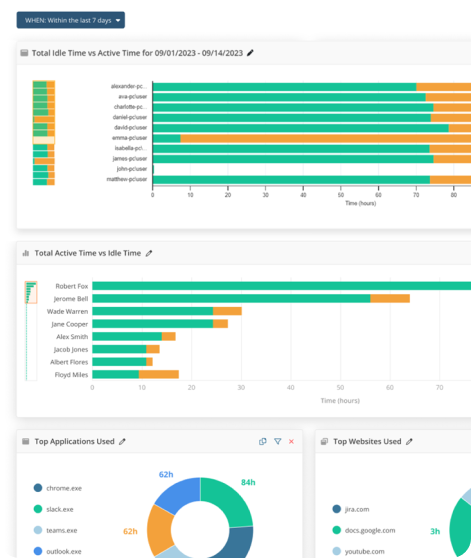Click the Total Idle Time panel type icon
This screenshot has height=558, width=471.
pos(24,53)
